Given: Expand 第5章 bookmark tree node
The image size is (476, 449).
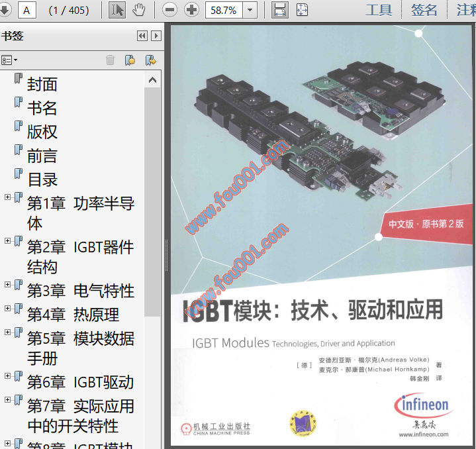Looking at the screenshot, I should 7,332.
